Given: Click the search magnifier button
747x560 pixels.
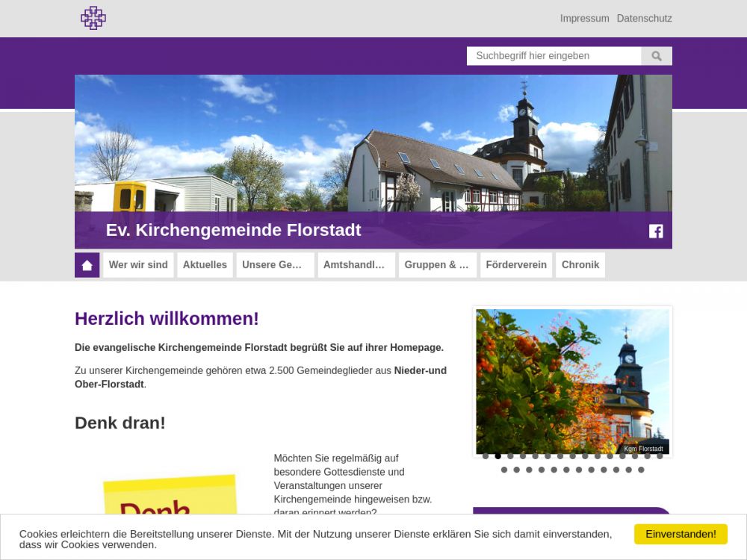Looking at the screenshot, I should tap(657, 56).
